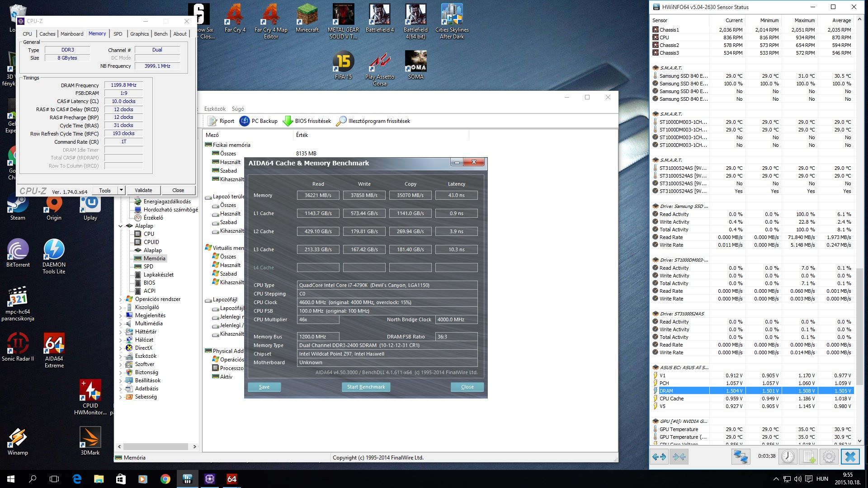Open Origin desktop shortcut

(54, 208)
